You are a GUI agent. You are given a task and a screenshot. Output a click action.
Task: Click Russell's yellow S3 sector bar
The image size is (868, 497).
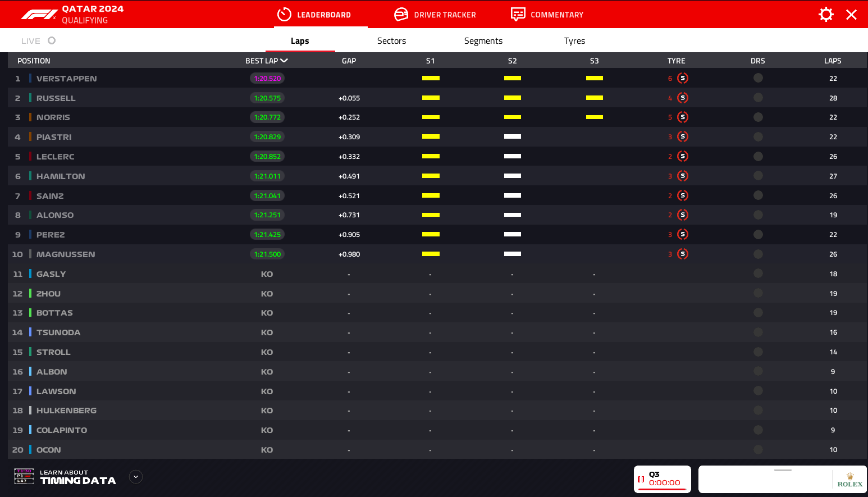point(595,98)
